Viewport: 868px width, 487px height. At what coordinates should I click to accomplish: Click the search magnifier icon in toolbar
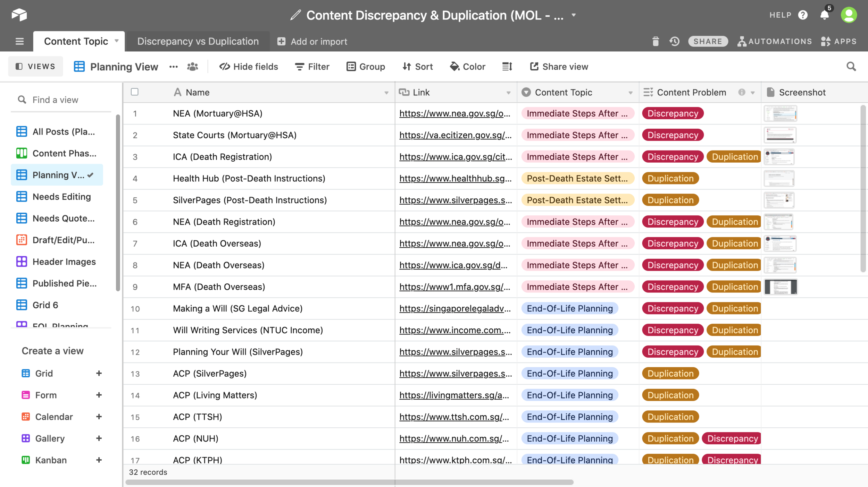pyautogui.click(x=851, y=67)
